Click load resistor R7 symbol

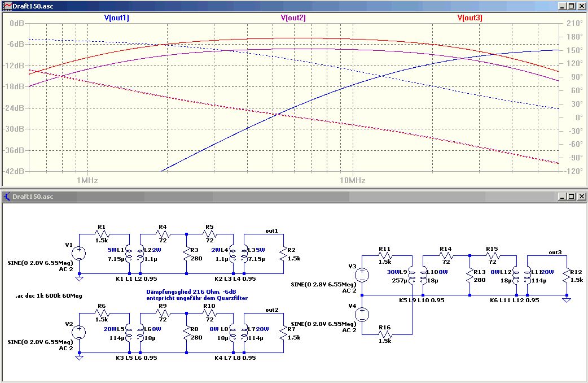tap(283, 334)
